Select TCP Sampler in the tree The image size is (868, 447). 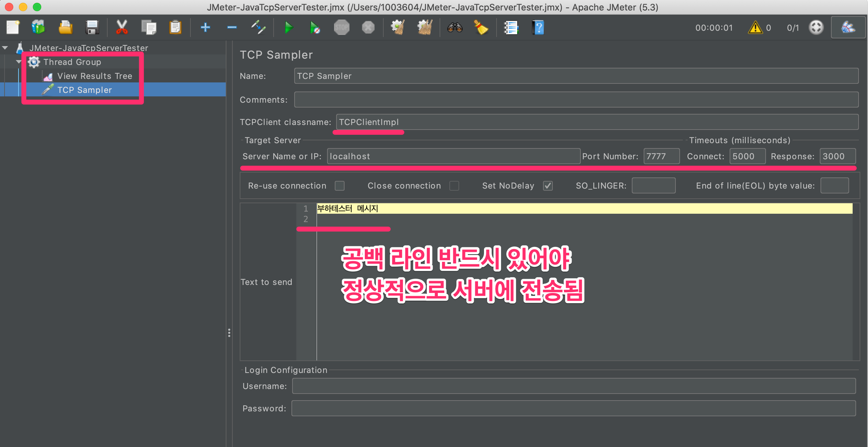(84, 90)
